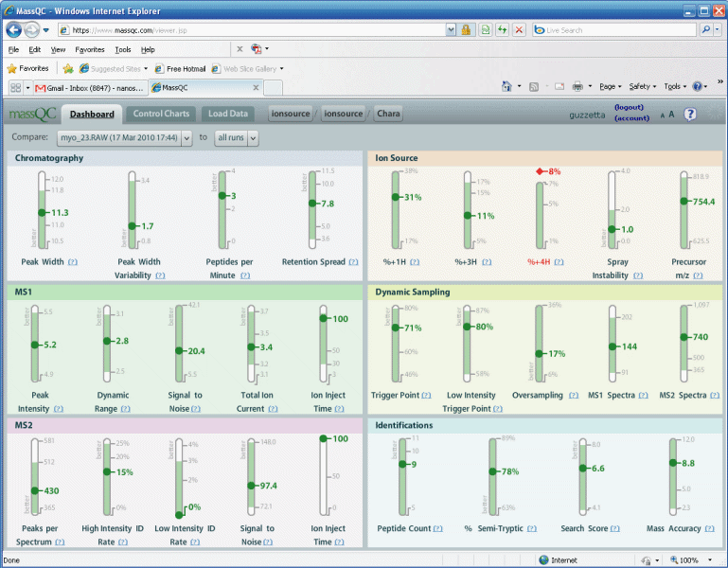Screen dimensions: 728x568
Task: Open the recent pages dropdown arrow
Action: pyautogui.click(x=46, y=30)
